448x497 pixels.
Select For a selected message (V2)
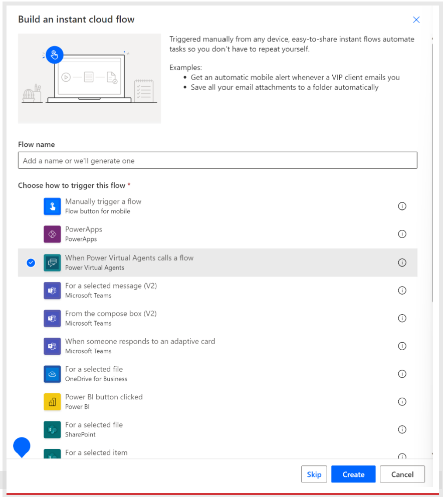(x=217, y=291)
